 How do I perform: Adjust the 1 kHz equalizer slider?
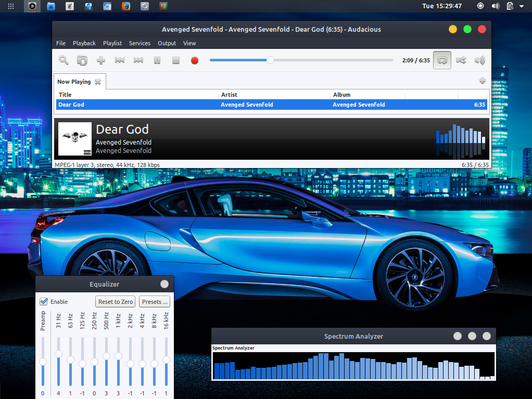(118, 362)
